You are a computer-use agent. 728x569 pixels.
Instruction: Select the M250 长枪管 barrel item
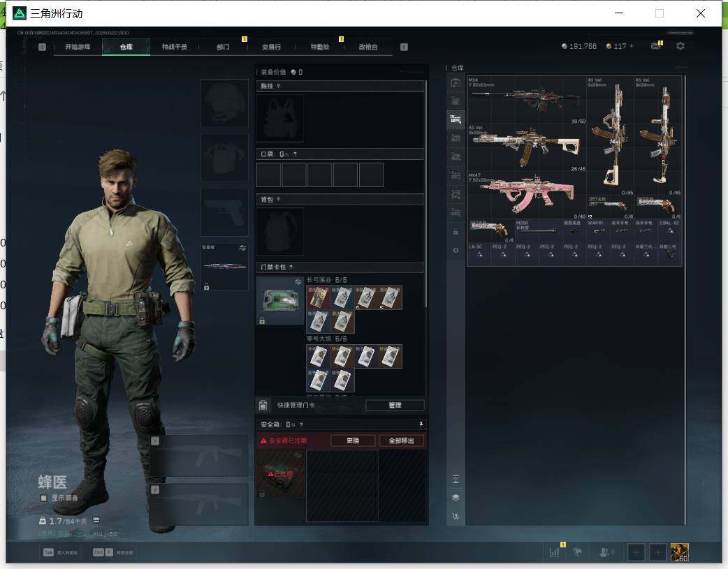click(x=538, y=230)
